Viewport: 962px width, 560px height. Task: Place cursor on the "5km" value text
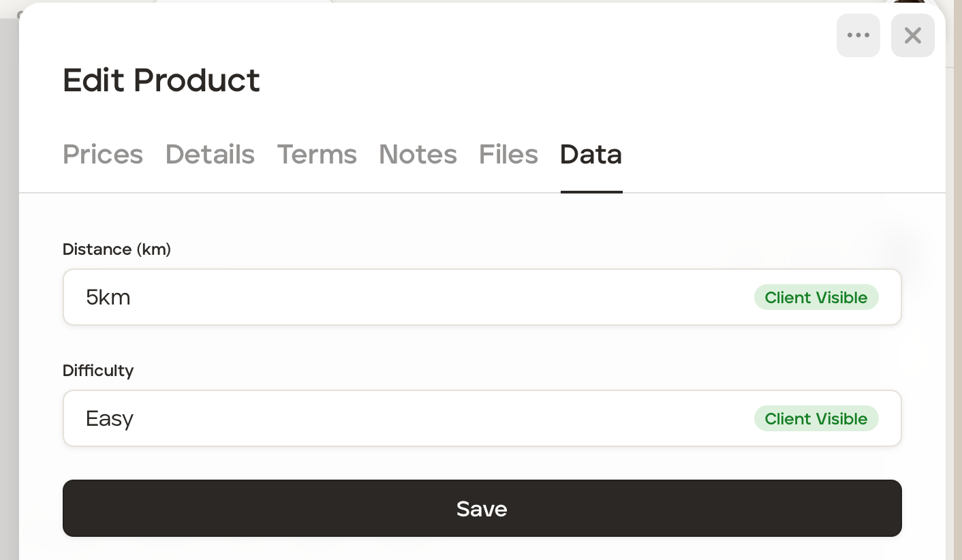pyautogui.click(x=108, y=298)
